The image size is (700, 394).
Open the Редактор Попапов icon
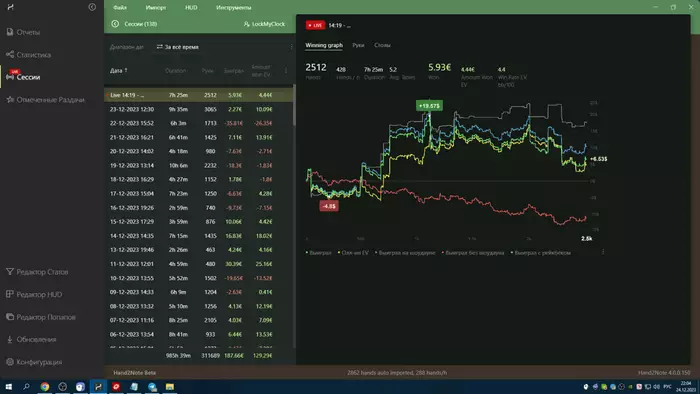pos(10,317)
